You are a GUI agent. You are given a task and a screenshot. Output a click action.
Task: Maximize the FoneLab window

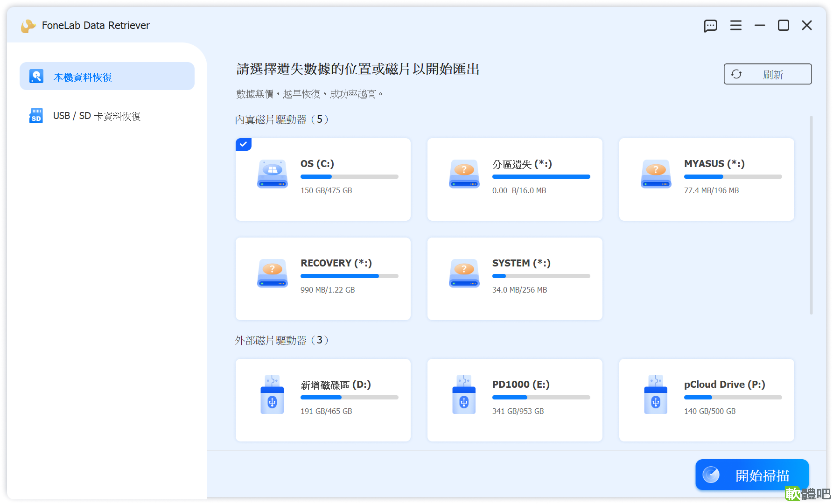(784, 26)
